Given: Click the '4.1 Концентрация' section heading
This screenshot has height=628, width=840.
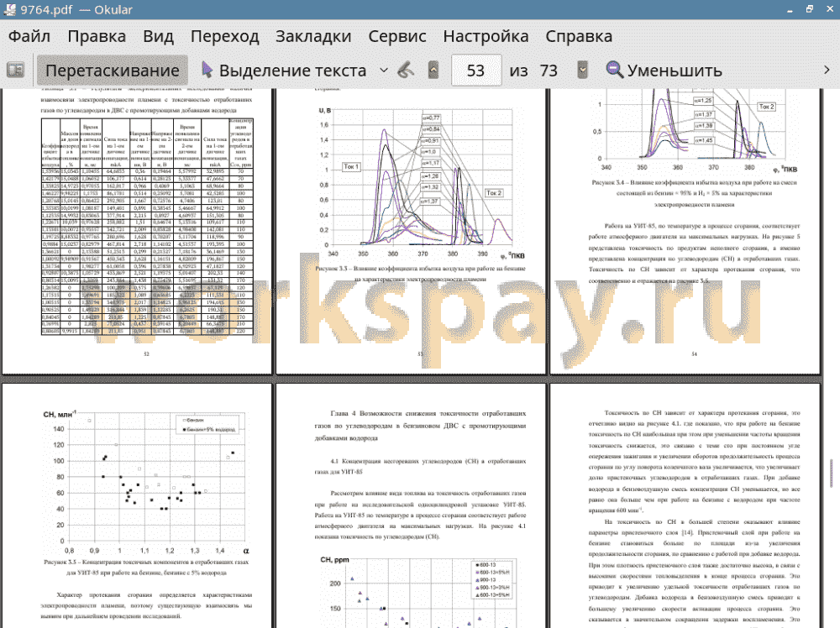Looking at the screenshot, I should coord(421,466).
